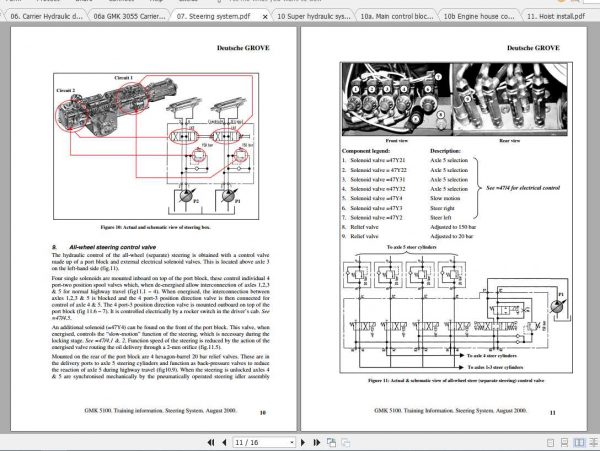Go to the next page

tap(303, 443)
